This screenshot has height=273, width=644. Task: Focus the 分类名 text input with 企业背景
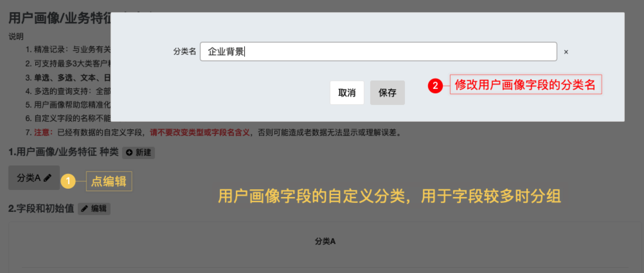tap(378, 52)
